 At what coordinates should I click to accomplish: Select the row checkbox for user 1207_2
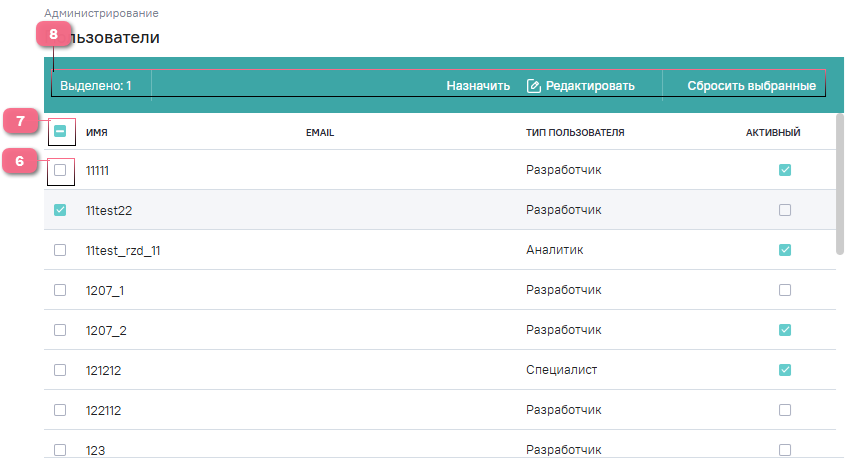click(x=60, y=330)
